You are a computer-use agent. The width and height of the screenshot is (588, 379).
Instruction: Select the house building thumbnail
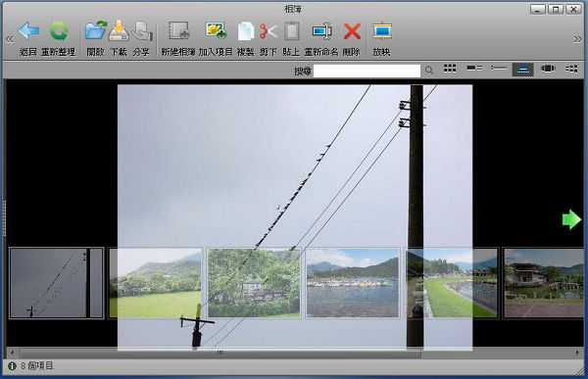pyautogui.click(x=543, y=283)
